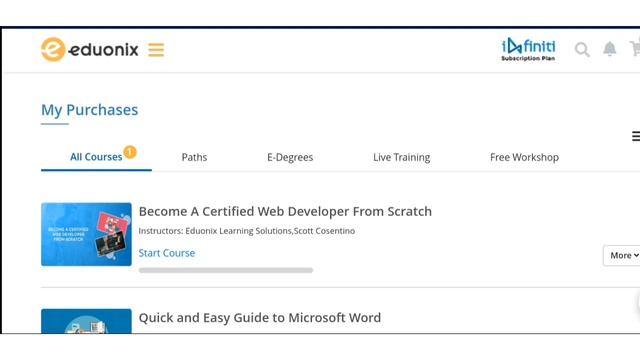Click the search magnifier icon
This screenshot has width=640, height=360.
(582, 49)
